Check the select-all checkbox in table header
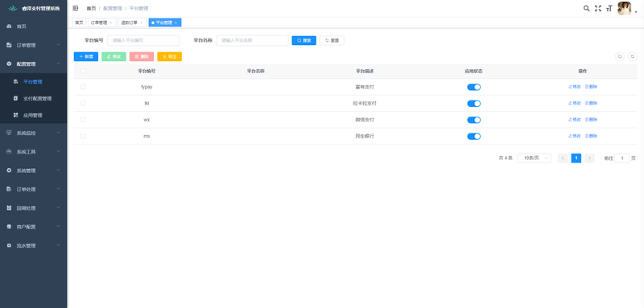644x308 pixels. (83, 71)
